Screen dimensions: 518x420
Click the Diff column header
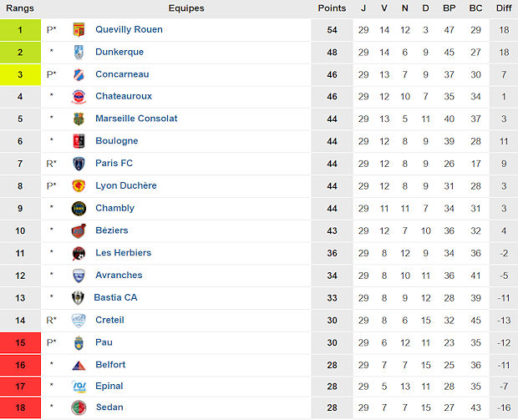504,8
